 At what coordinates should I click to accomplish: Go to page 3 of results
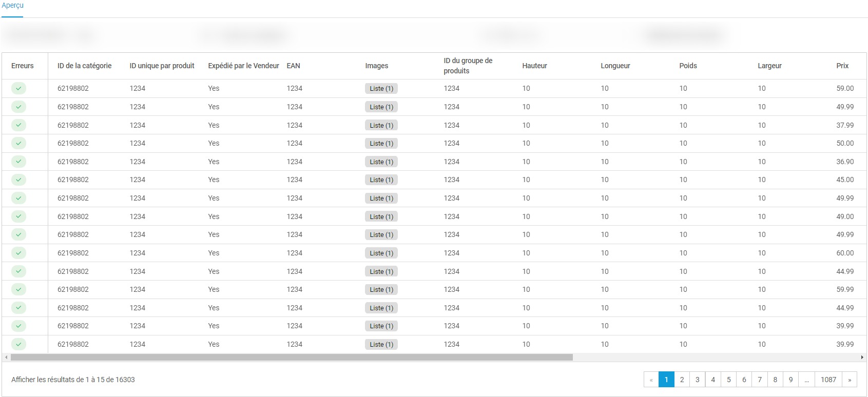click(x=698, y=380)
